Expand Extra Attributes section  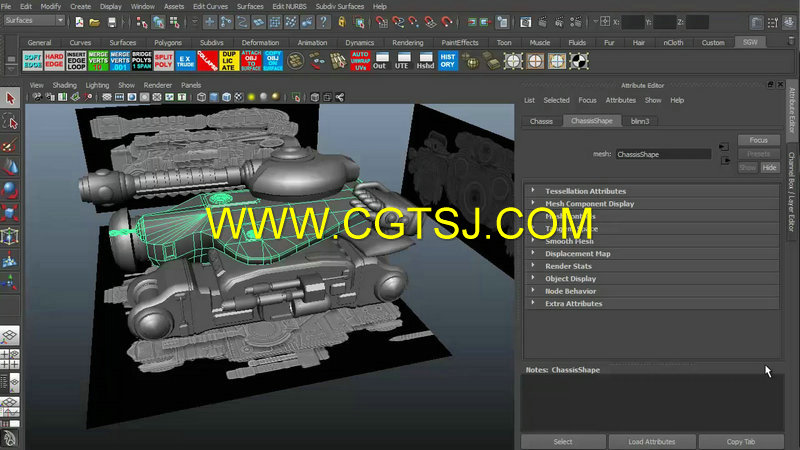point(652,304)
